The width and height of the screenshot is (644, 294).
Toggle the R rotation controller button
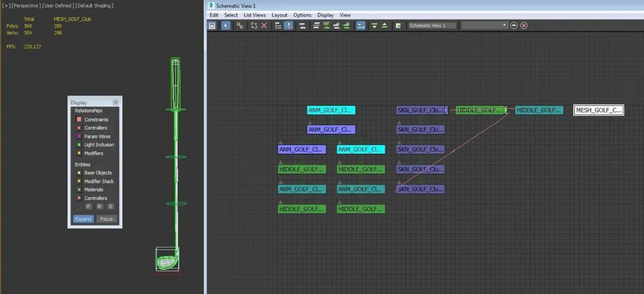coord(99,206)
